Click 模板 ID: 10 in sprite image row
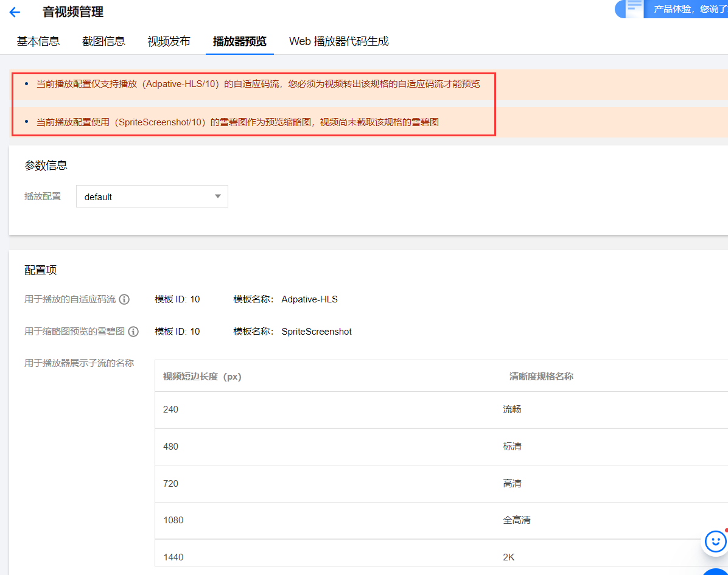728x575 pixels. pos(177,332)
